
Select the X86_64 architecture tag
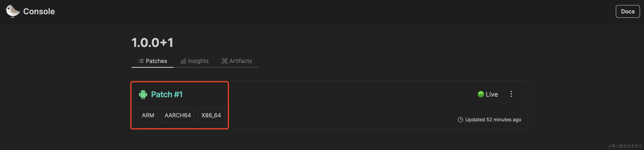coord(211,115)
